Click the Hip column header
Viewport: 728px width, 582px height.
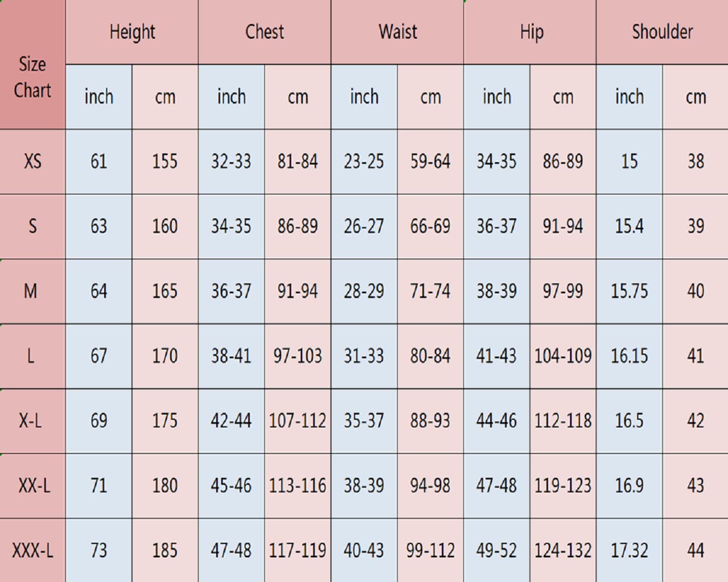click(531, 32)
